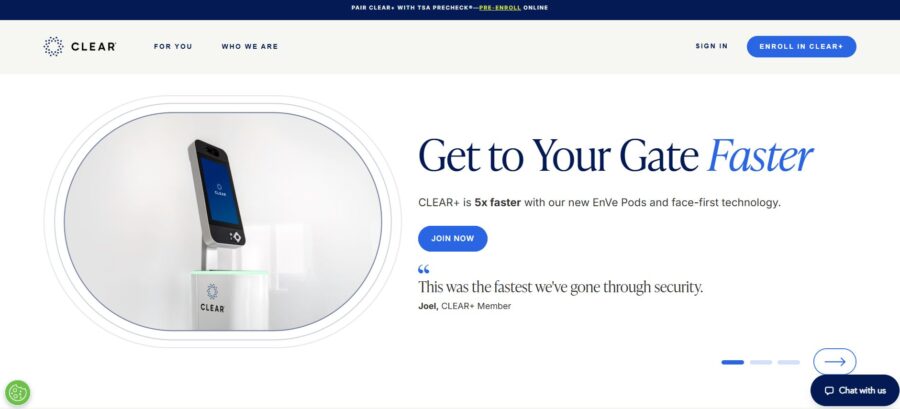
Task: Open the Chat with us widget
Action: point(855,391)
